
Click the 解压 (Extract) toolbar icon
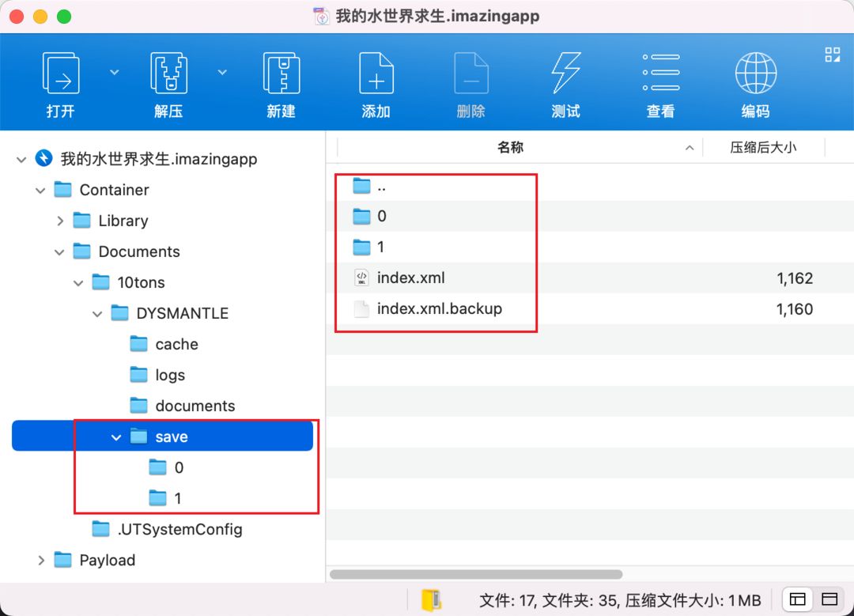[168, 74]
